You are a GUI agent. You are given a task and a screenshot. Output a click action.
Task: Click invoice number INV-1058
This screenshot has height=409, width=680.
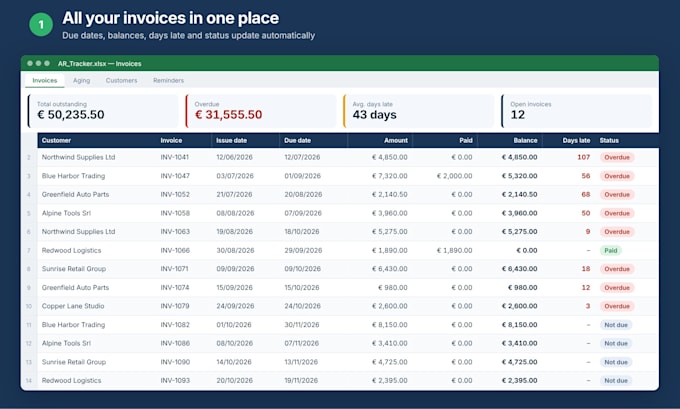point(175,213)
